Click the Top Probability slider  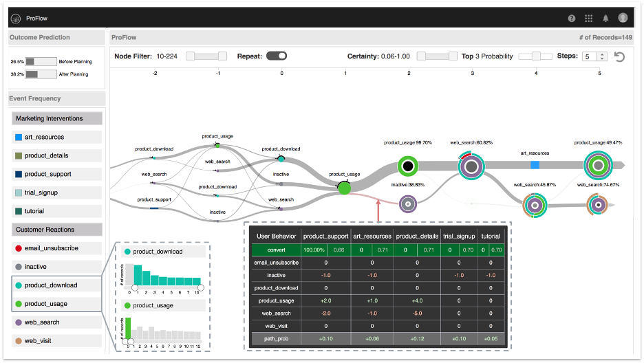(535, 56)
